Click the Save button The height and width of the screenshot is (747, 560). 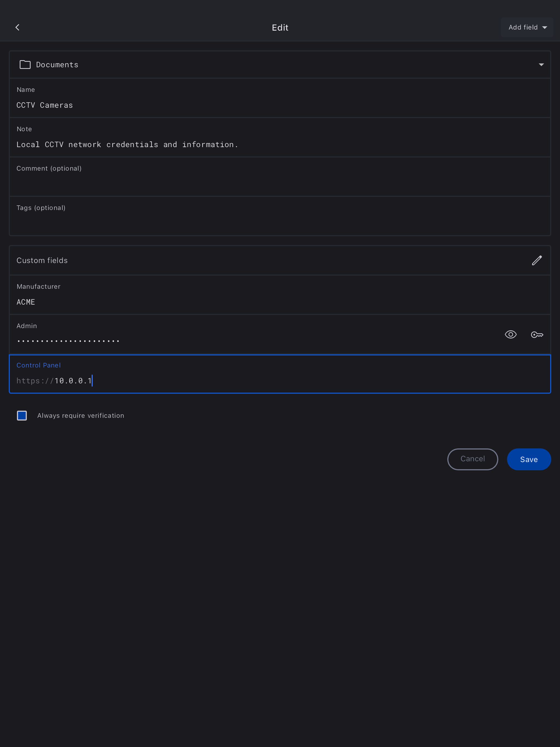click(x=529, y=459)
